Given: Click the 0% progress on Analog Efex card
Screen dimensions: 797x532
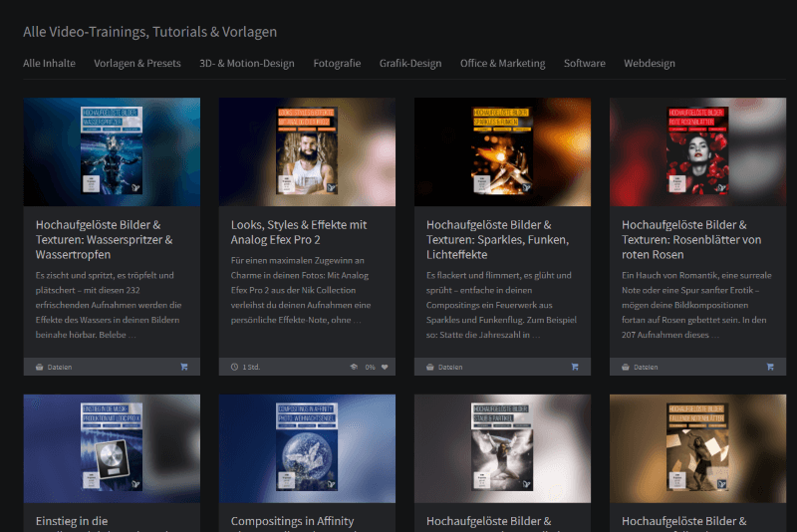Looking at the screenshot, I should pyautogui.click(x=370, y=367).
